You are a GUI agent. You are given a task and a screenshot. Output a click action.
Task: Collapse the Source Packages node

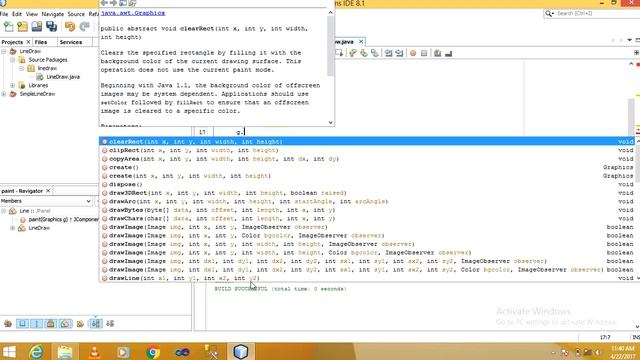[x=13, y=60]
